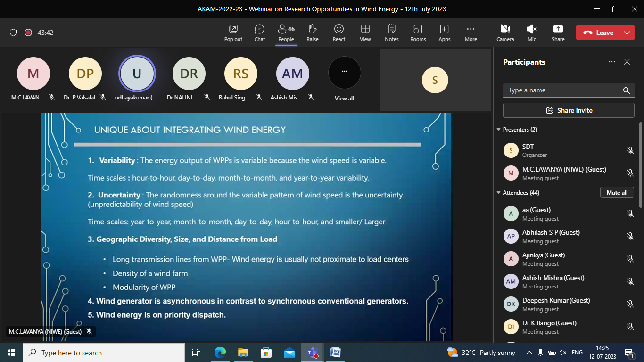644x362 pixels.
Task: Click the Share invite button
Action: pyautogui.click(x=569, y=110)
